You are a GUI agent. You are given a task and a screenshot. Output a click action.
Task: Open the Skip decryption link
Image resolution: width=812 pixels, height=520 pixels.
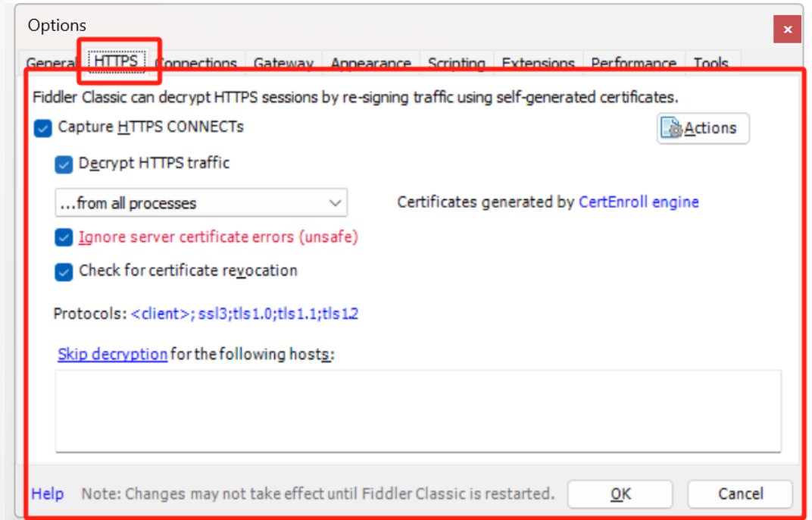(x=112, y=354)
